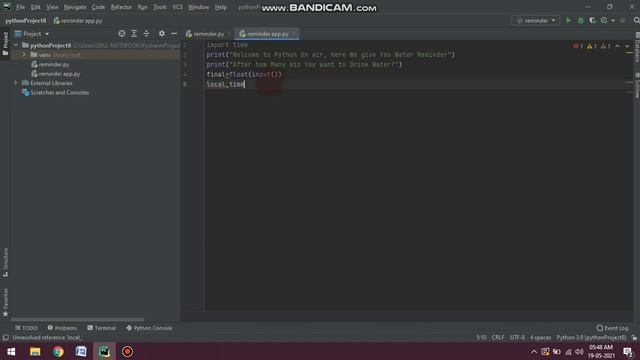Open Search Everywhere magnifier icon
Screen dimensions: 640x360
[x=636, y=20]
